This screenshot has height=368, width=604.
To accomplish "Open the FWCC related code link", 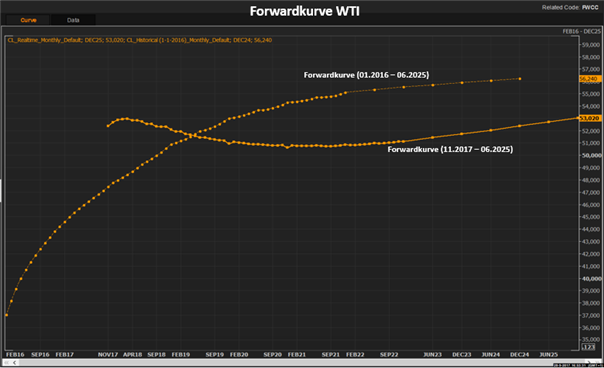I will tap(590, 7).
